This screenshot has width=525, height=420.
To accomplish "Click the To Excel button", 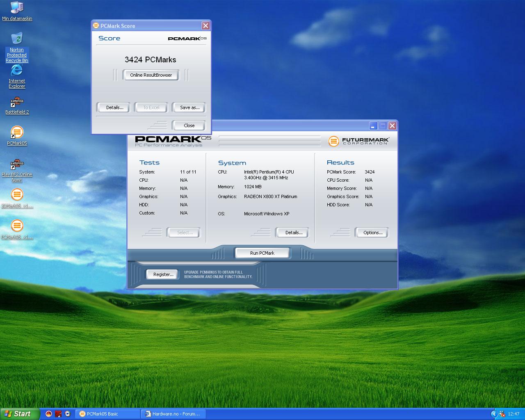I will pos(151,107).
